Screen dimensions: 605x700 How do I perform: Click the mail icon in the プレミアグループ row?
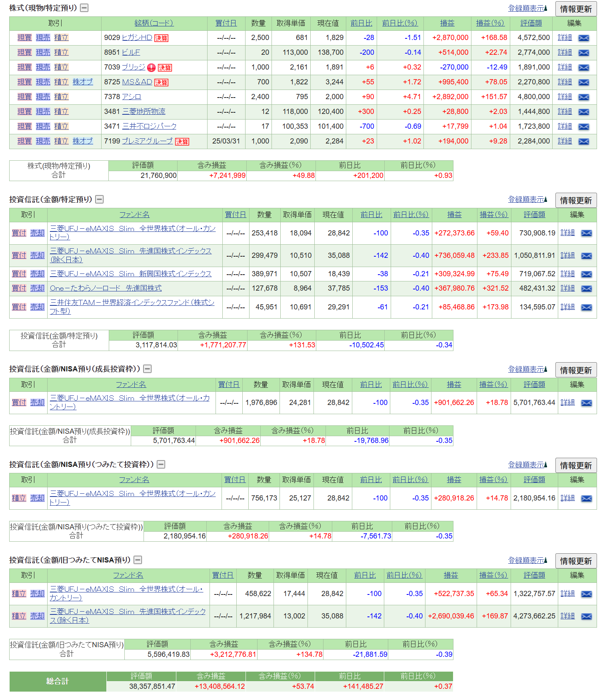coord(583,142)
